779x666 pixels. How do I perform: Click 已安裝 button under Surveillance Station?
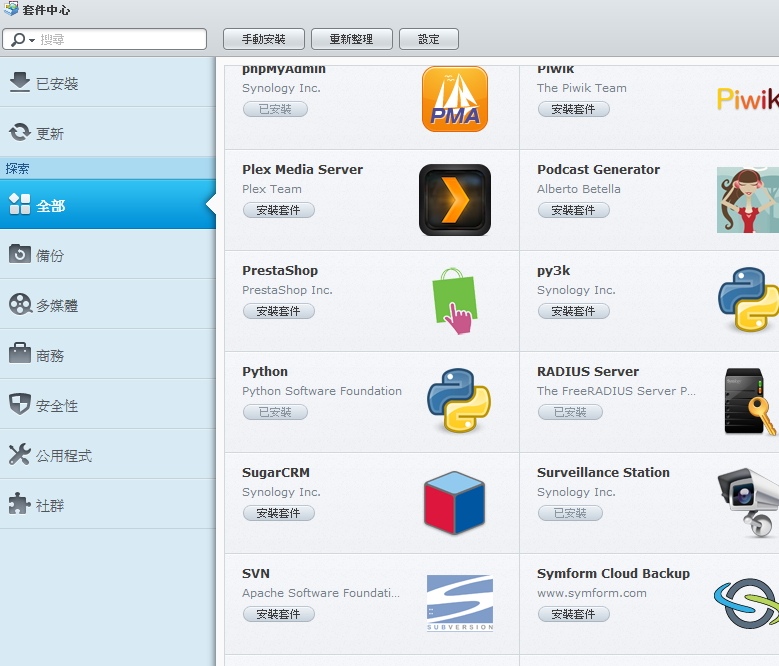[x=570, y=513]
